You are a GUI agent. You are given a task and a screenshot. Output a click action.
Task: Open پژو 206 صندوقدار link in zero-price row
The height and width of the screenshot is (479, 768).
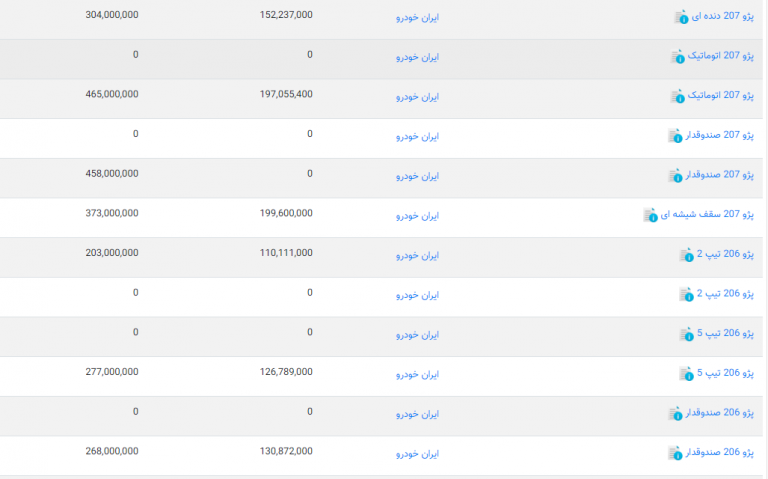click(720, 413)
